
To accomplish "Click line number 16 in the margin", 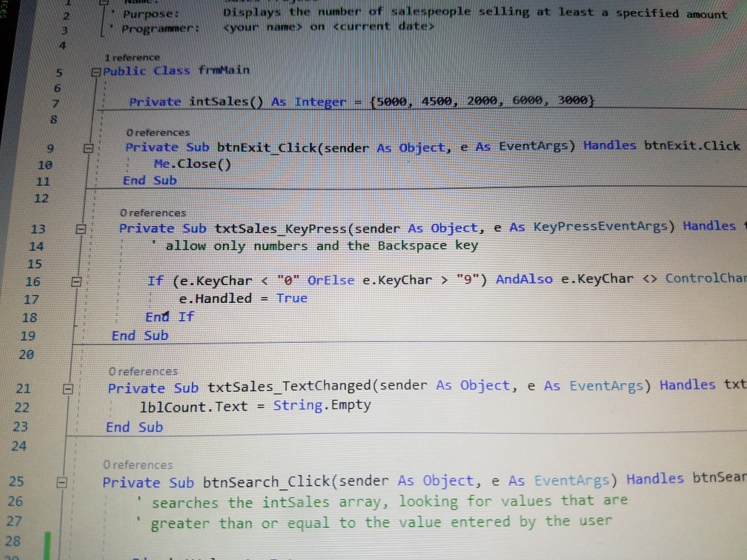I will pyautogui.click(x=33, y=282).
